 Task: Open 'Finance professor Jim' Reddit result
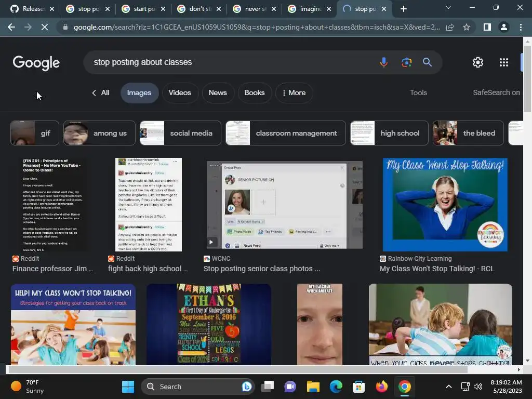coord(52,269)
